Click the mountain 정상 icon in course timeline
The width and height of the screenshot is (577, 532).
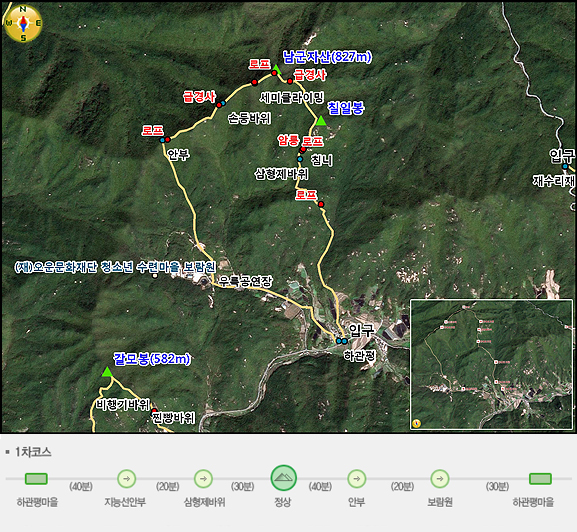[283, 478]
